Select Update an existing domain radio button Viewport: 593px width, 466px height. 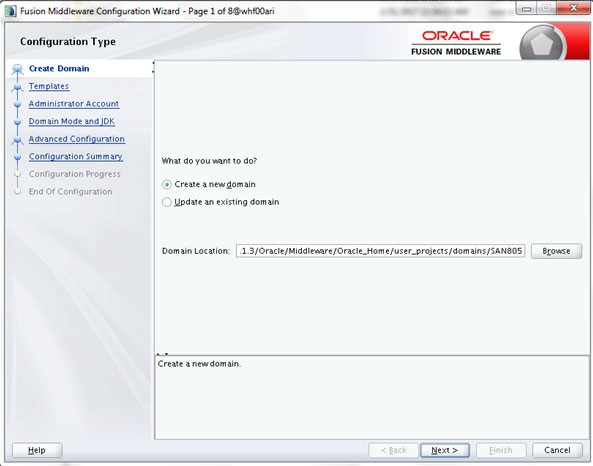pos(167,202)
